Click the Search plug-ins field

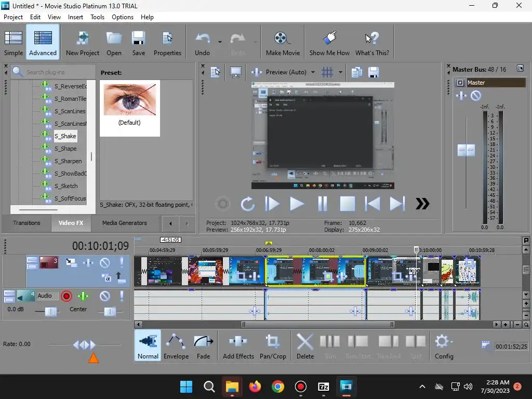point(53,72)
